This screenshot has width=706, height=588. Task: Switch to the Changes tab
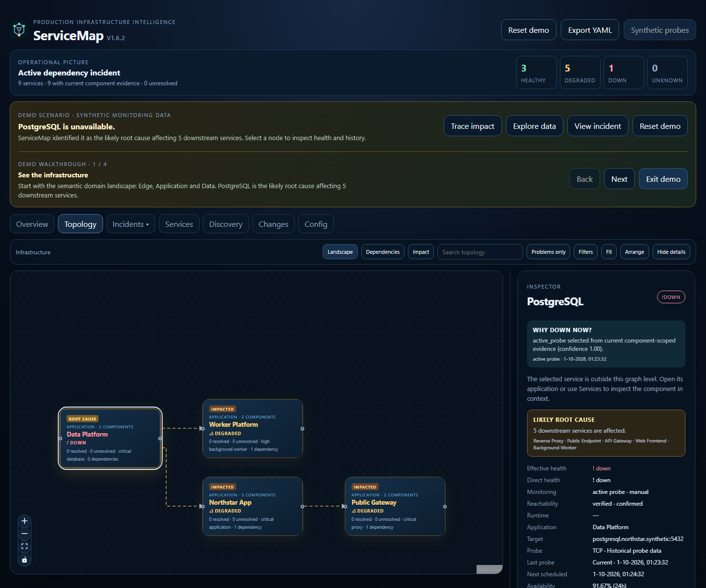click(274, 224)
